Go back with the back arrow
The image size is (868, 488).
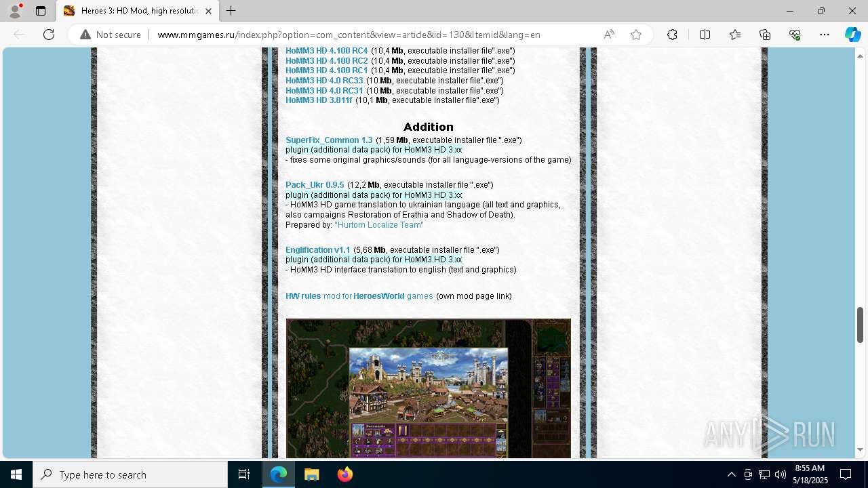[19, 35]
